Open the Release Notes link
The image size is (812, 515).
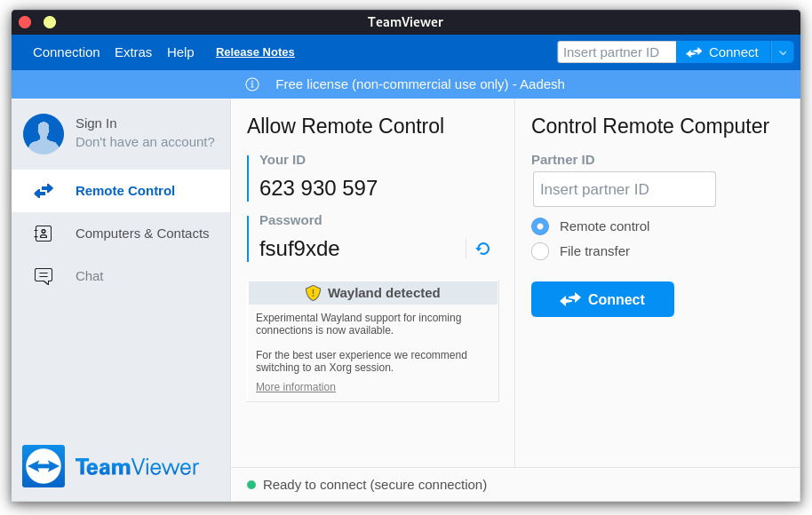pyautogui.click(x=255, y=52)
